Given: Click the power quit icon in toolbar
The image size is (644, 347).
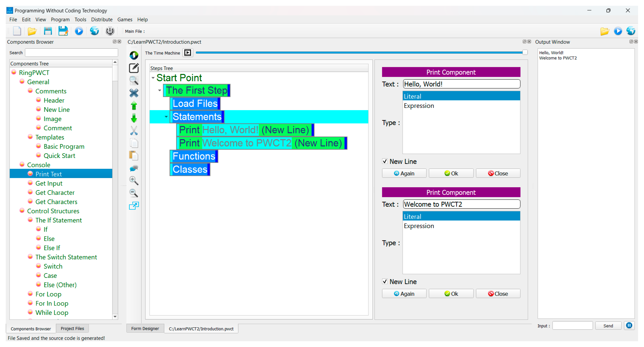Looking at the screenshot, I should tap(110, 31).
